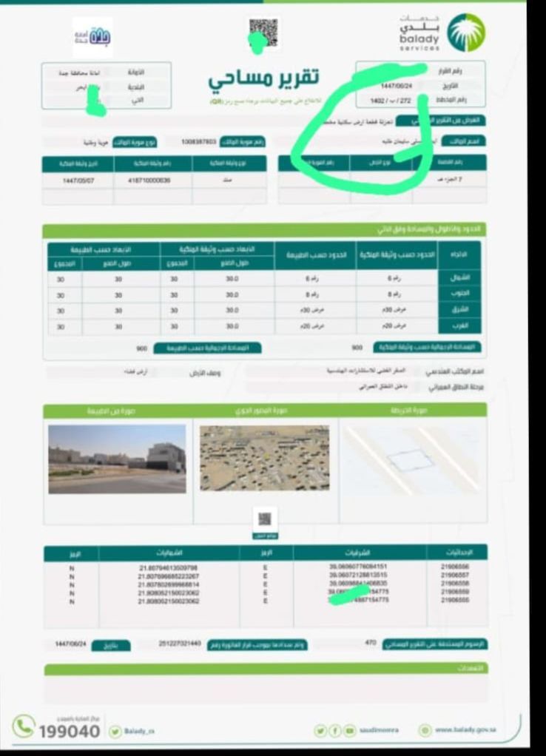
Task: Open the map image thumbnail with parcel outline
Action: point(412,459)
